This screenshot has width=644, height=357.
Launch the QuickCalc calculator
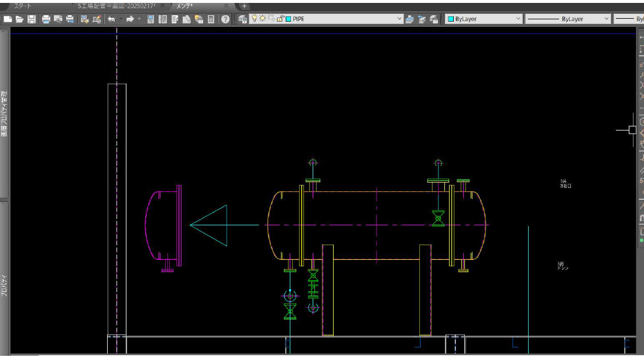(211, 19)
